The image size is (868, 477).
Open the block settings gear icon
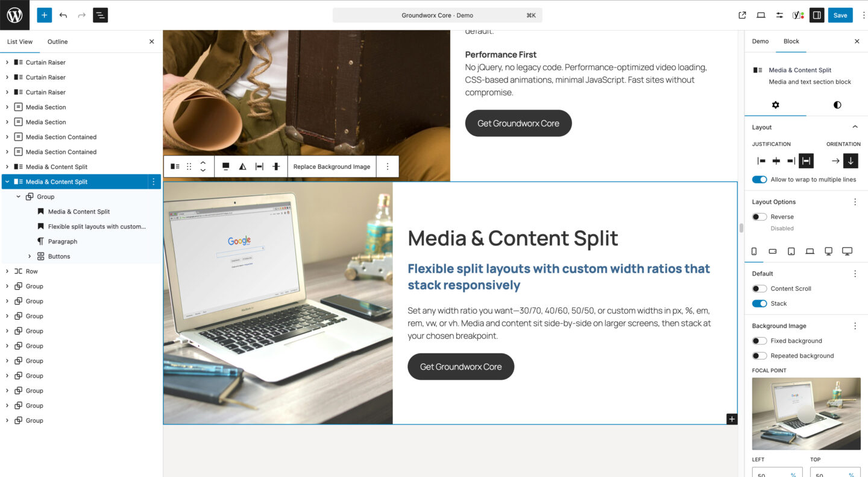click(x=776, y=105)
